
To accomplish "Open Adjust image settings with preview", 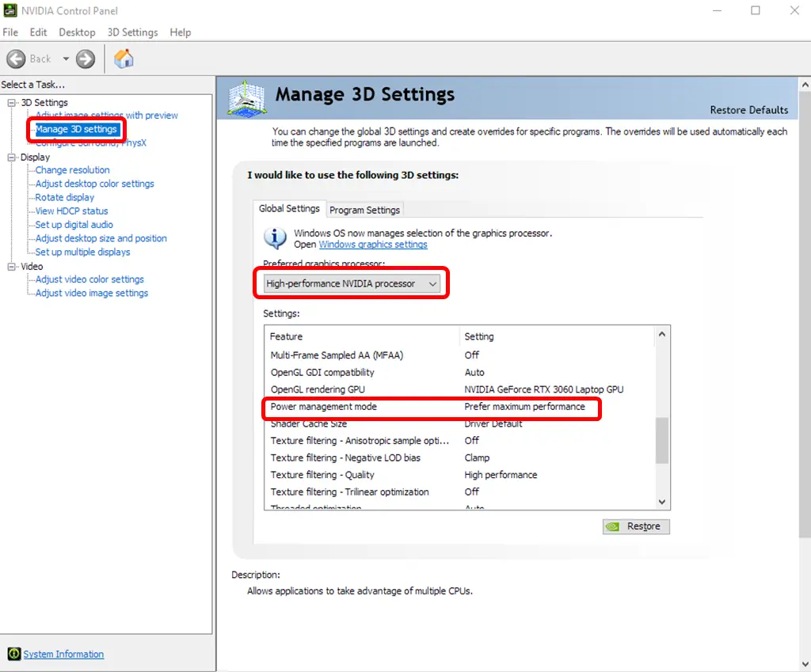I will (x=106, y=116).
